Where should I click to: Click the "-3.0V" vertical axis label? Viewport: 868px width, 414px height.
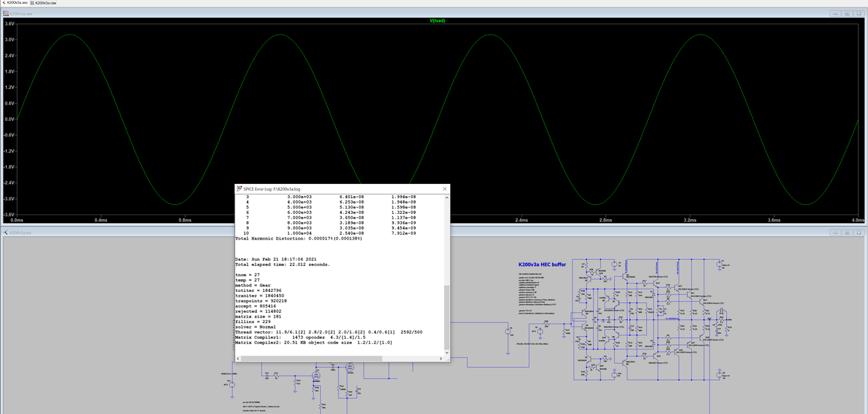click(9, 199)
